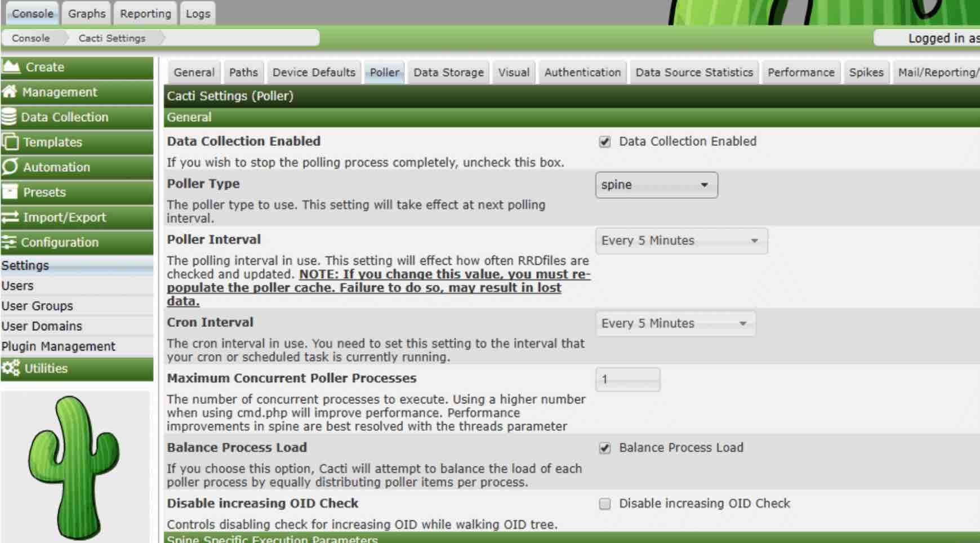Click the Import/Export arrows icon
Screen dimensions: 980x543
pyautogui.click(x=10, y=217)
